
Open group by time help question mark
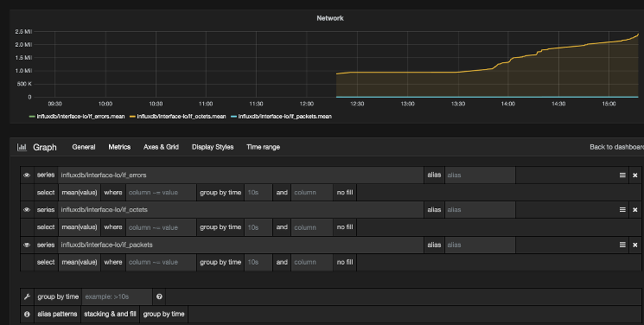[159, 296]
